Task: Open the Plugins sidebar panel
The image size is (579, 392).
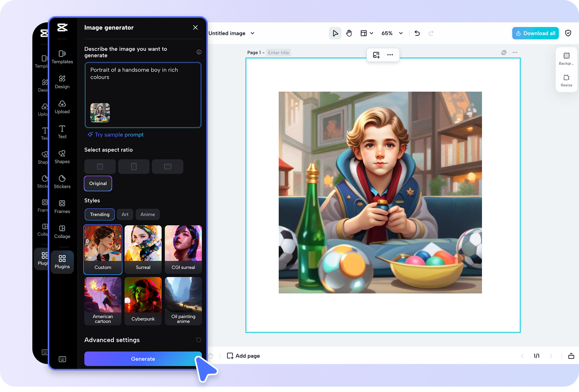Action: (62, 262)
